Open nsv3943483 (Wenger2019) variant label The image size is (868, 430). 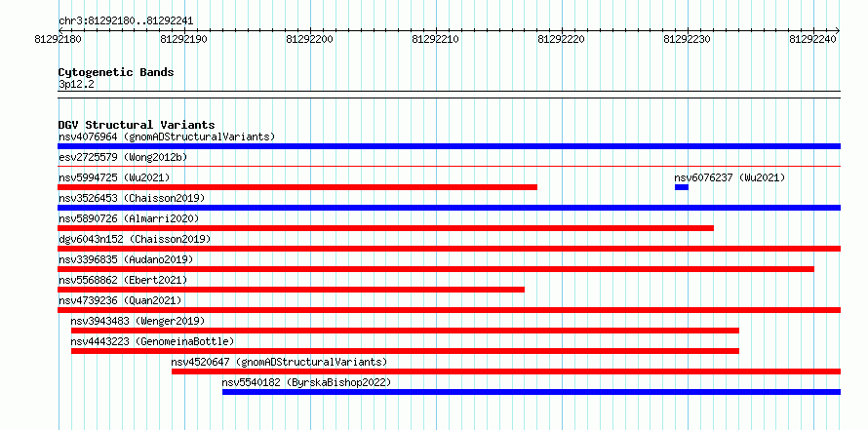coord(138,321)
